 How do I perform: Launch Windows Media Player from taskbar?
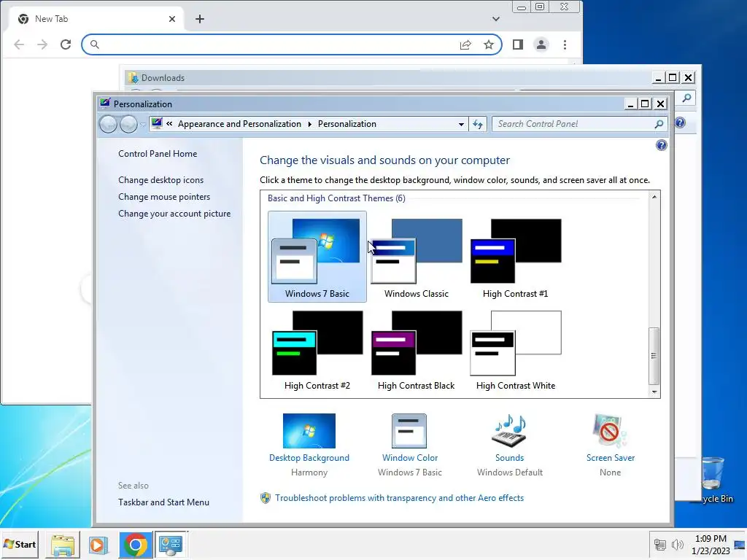[x=98, y=545]
